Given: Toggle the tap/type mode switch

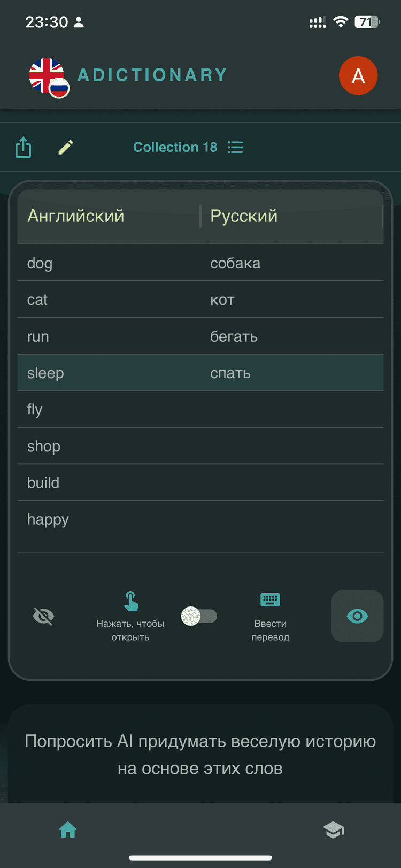Looking at the screenshot, I should pyautogui.click(x=199, y=616).
